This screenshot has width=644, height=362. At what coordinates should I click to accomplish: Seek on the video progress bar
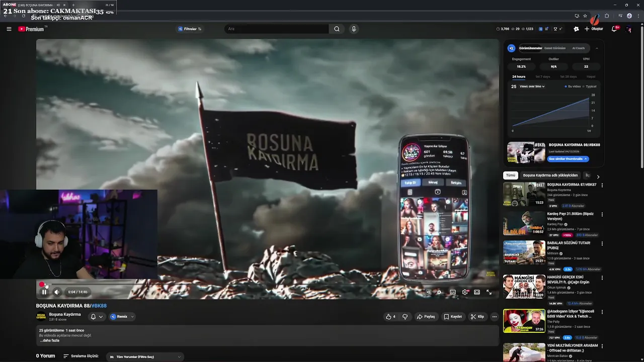tap(267, 285)
